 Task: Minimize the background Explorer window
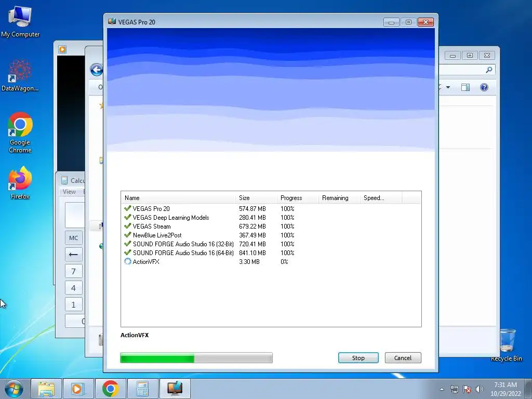pyautogui.click(x=453, y=56)
